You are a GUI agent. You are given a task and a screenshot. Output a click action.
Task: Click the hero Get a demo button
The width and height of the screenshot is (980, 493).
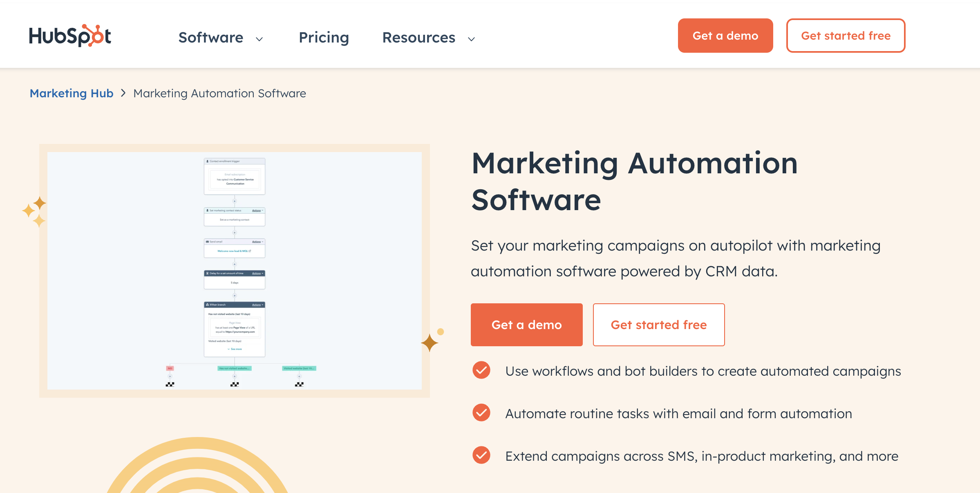526,325
